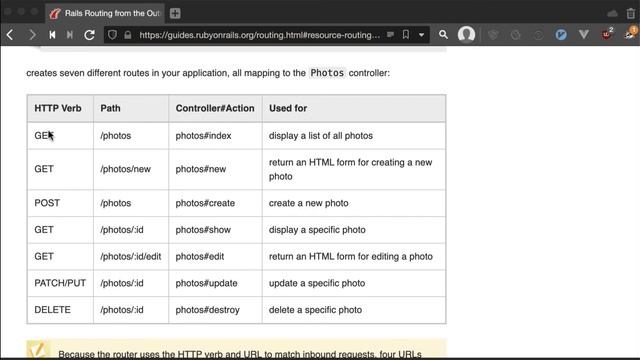Screen dimensions: 640x360
Task: Toggle reader view in address bar
Action: [390, 35]
